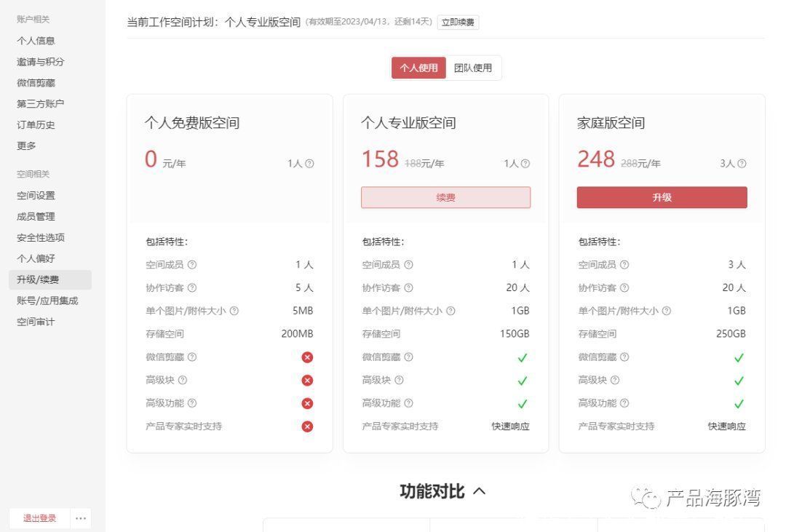The height and width of the screenshot is (532, 786).
Task: Open 空间审计 in the sidebar
Action: coord(36,322)
